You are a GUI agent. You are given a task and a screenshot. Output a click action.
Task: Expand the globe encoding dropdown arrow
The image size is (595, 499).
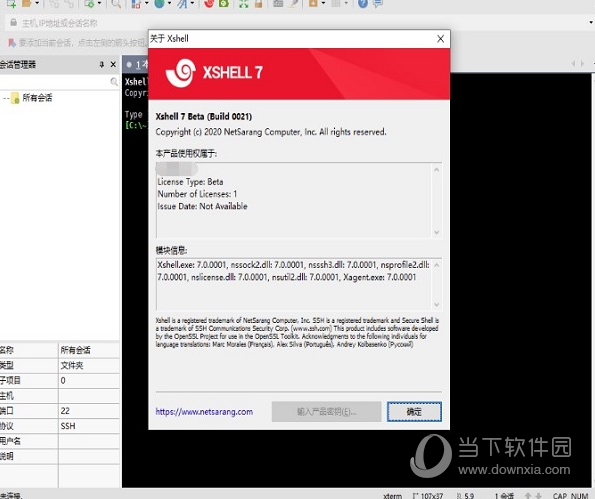169,4
